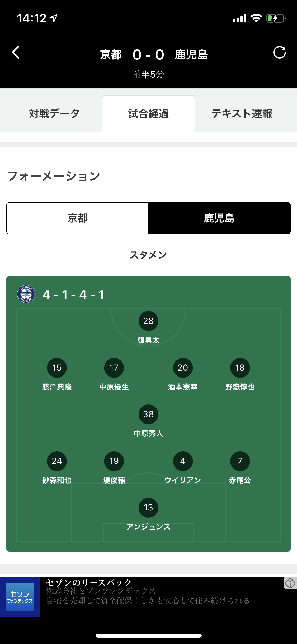This screenshot has width=297, height=644.
Task: Tap player number 15 circle
Action: 57,368
